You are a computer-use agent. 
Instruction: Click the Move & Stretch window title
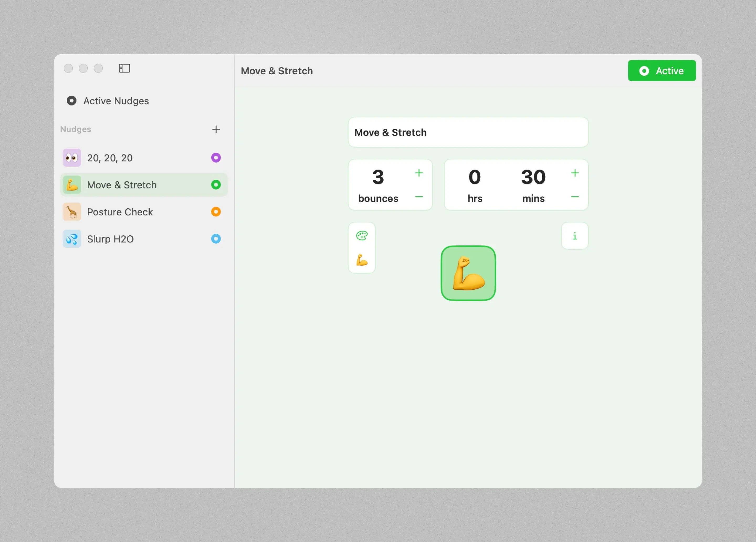point(277,71)
